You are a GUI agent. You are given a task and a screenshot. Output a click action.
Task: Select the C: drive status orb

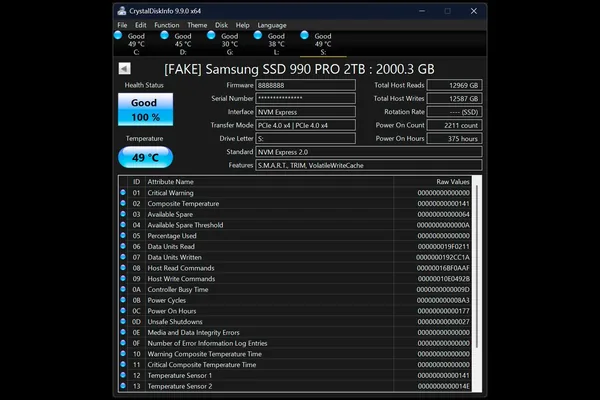click(x=118, y=35)
